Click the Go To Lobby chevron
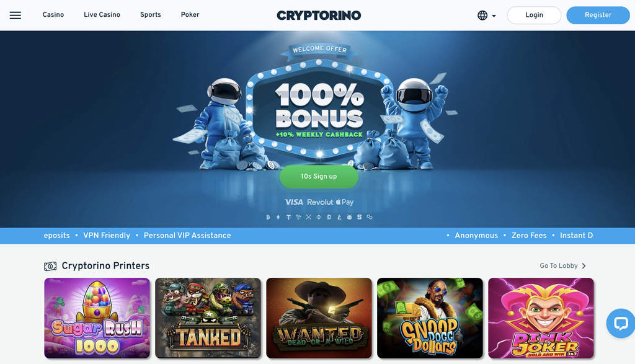The height and width of the screenshot is (364, 635). [x=584, y=266]
